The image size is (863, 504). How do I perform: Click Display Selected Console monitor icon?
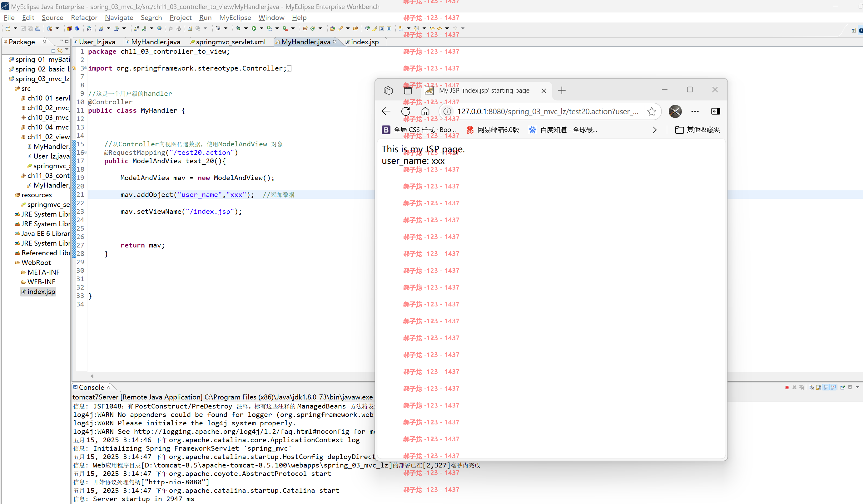(850, 387)
